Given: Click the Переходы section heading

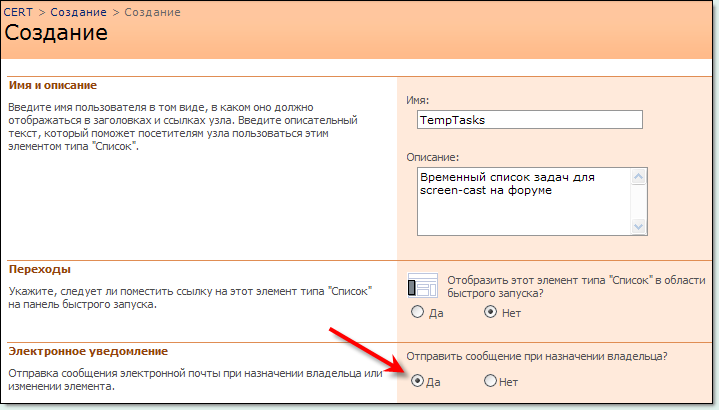Looking at the screenshot, I should tap(39, 269).
